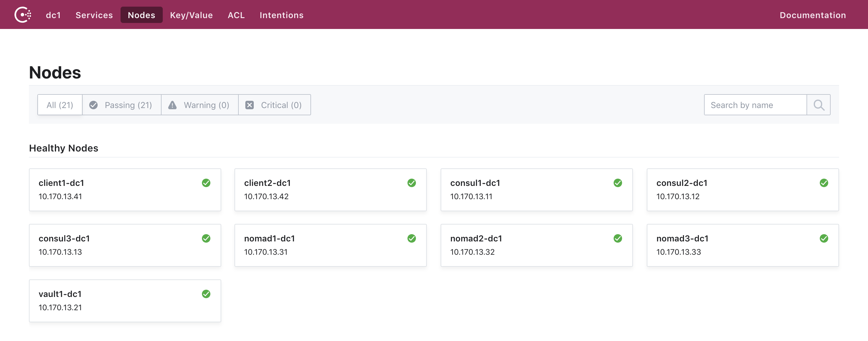Open the Documentation link
Screen dimensions: 868x341
813,15
